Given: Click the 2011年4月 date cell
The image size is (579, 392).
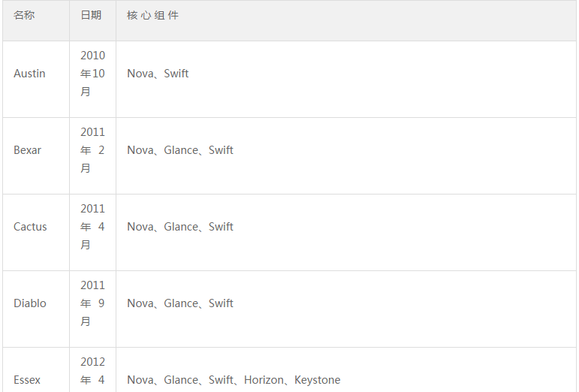Looking at the screenshot, I should pyautogui.click(x=92, y=227).
